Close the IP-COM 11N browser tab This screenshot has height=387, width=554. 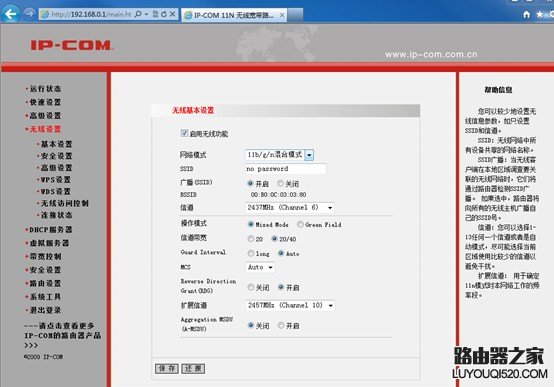(282, 15)
